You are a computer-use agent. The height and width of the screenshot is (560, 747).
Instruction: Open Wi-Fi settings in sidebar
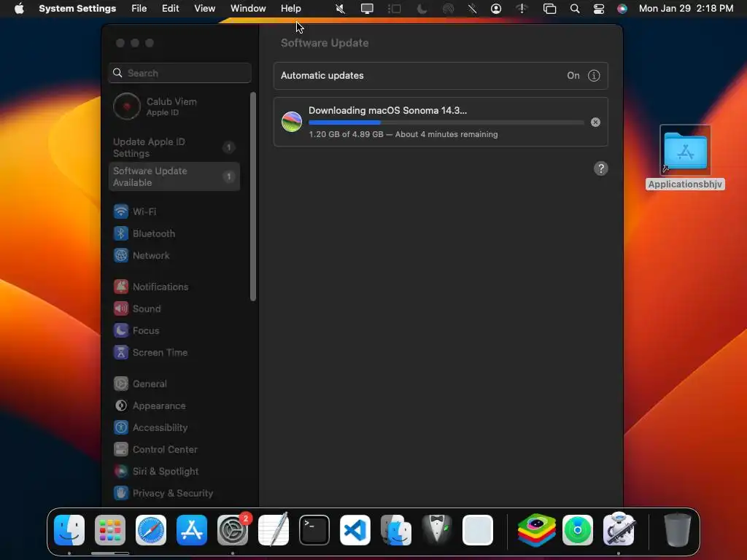tap(135, 211)
